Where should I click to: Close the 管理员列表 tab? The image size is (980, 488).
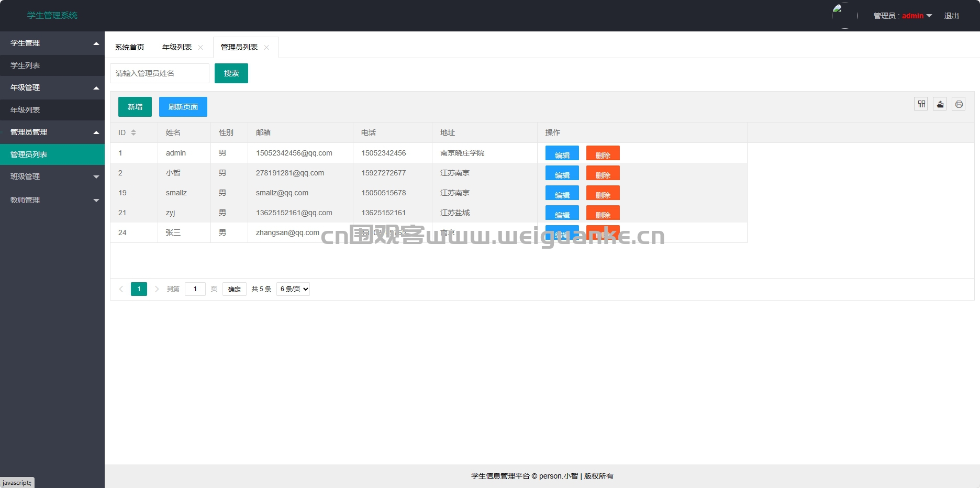pos(266,48)
